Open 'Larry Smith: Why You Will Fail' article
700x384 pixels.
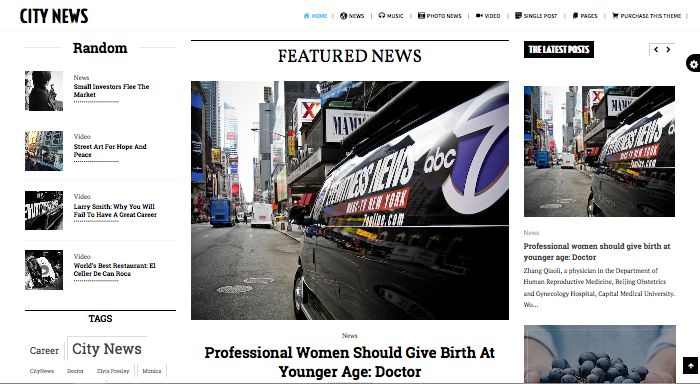pyautogui.click(x=115, y=210)
